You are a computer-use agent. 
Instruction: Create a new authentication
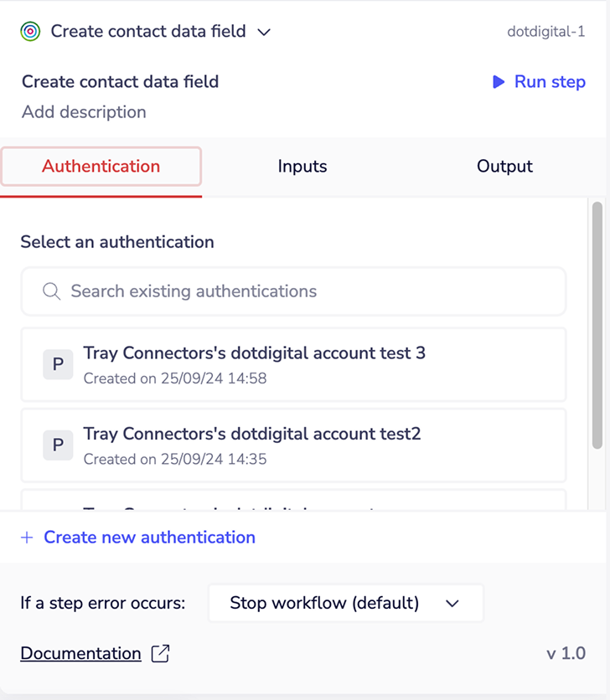(148, 537)
